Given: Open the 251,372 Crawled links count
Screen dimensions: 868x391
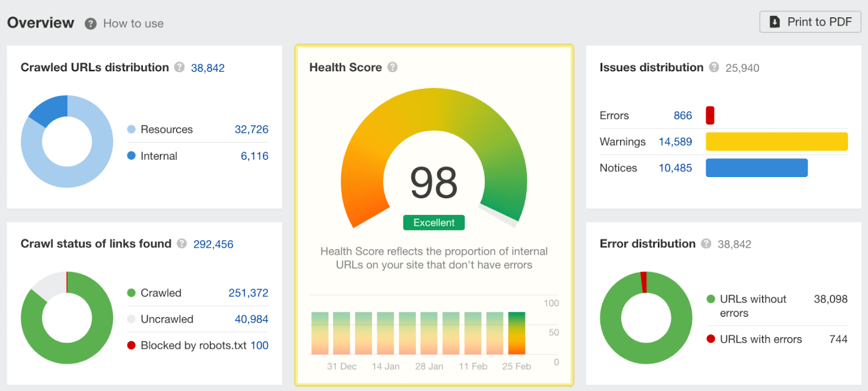Looking at the screenshot, I should click(248, 293).
